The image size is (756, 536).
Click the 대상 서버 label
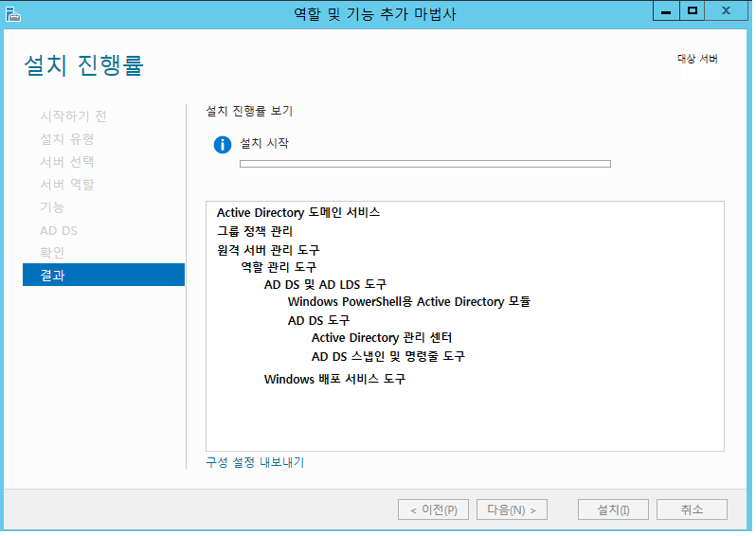(697, 59)
